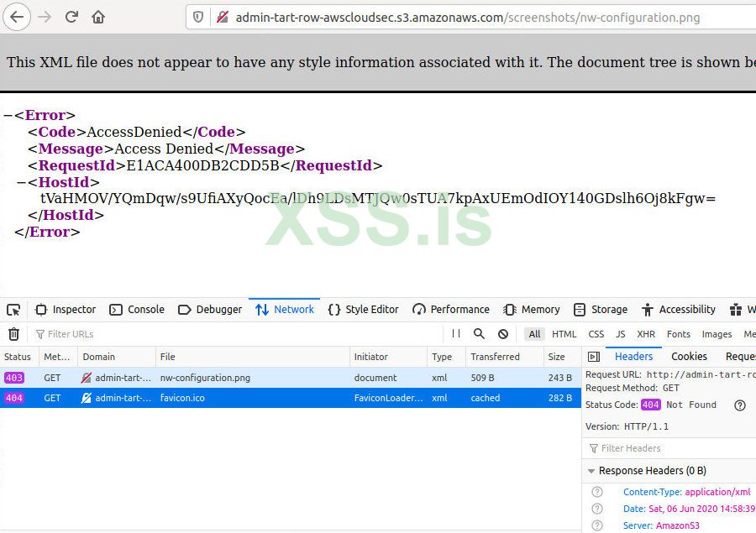Open the Headers details tab
The width and height of the screenshot is (756, 533).
tap(633, 356)
